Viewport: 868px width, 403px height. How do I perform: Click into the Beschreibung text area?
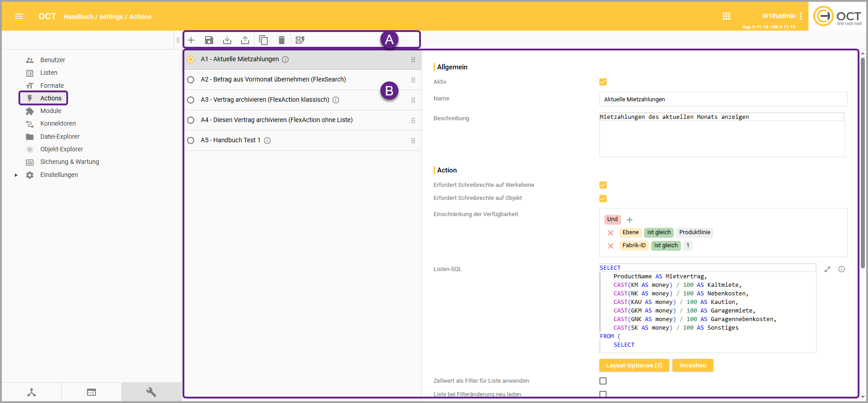[x=722, y=135]
